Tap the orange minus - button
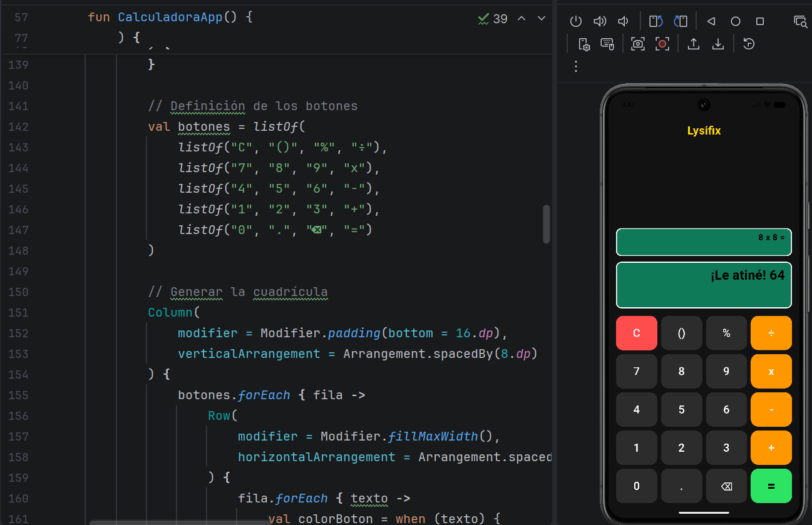Screen dimensions: 812x525 pyautogui.click(x=771, y=409)
